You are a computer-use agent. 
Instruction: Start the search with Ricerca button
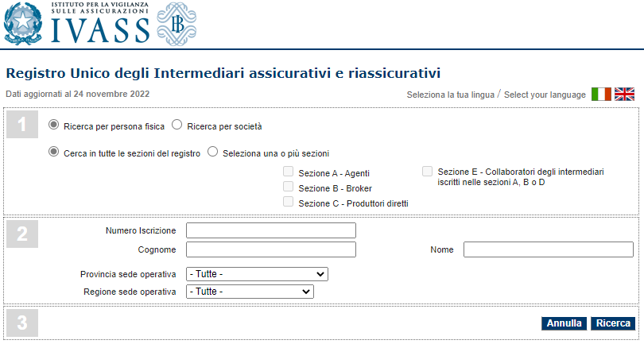tap(613, 323)
